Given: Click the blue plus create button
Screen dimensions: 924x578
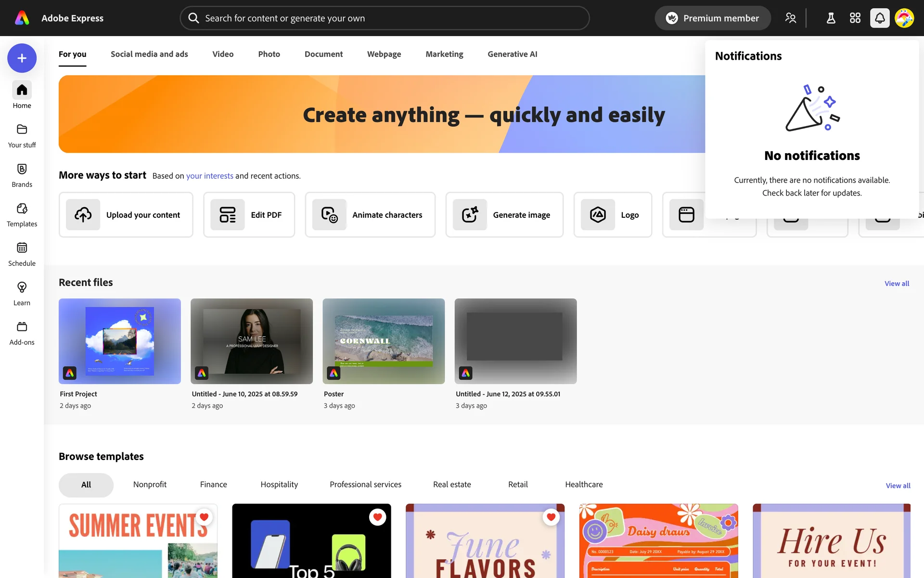Looking at the screenshot, I should pyautogui.click(x=22, y=58).
